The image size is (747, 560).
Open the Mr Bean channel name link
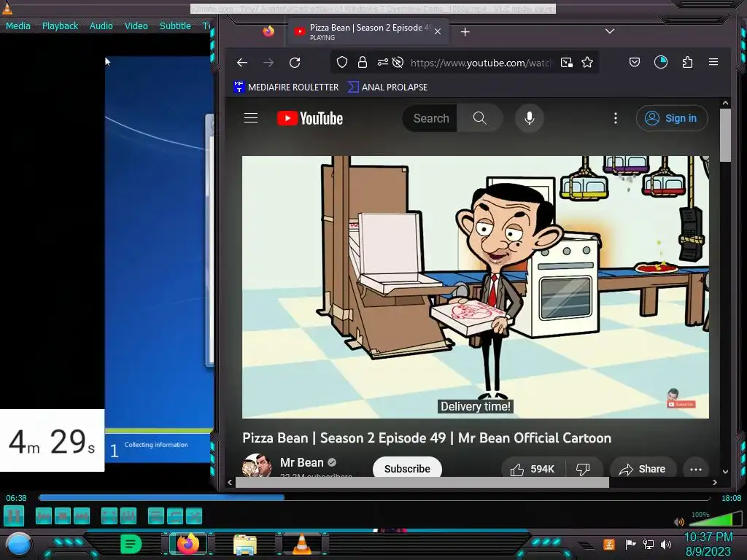pos(301,462)
